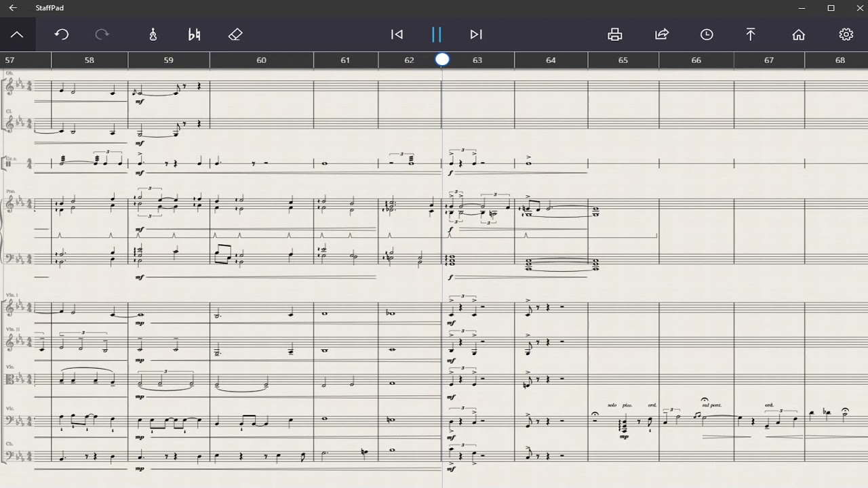Jump to bar 61 on the ruler
The height and width of the screenshot is (488, 868).
coord(345,60)
